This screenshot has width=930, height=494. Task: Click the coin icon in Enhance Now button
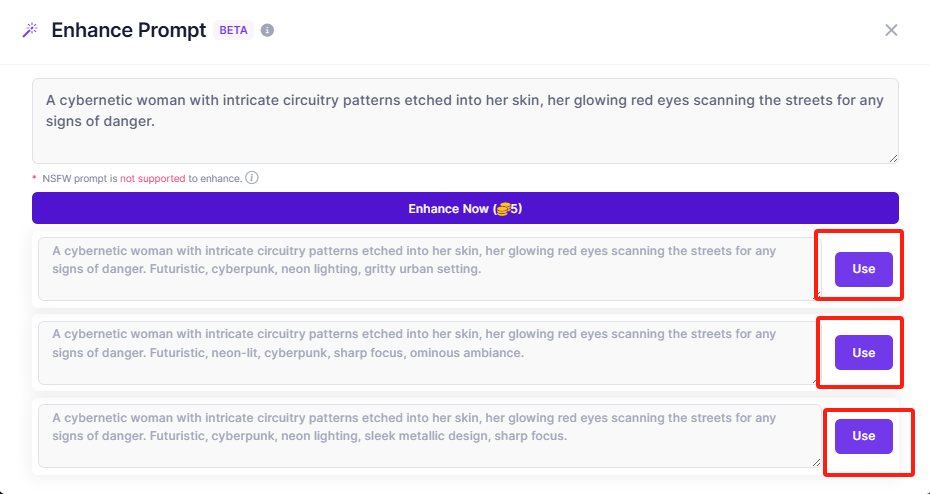[x=505, y=209]
